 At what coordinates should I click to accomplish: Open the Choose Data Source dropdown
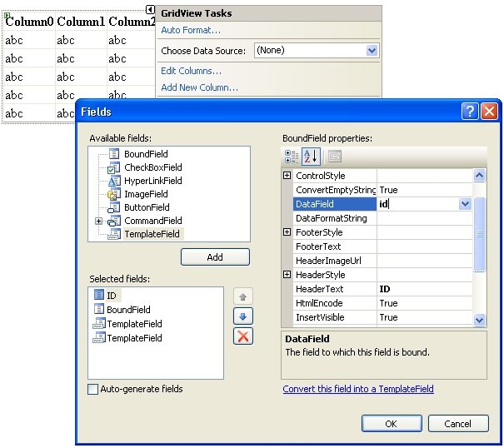click(x=372, y=51)
